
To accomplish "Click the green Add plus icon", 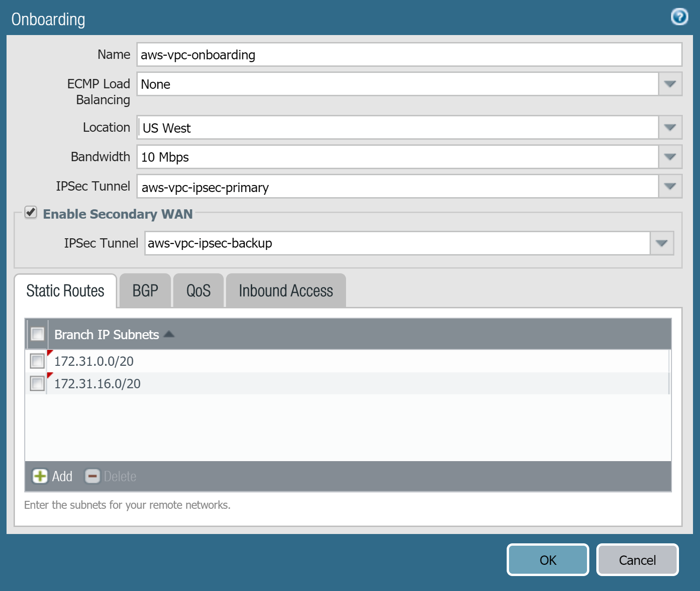I will pos(40,476).
